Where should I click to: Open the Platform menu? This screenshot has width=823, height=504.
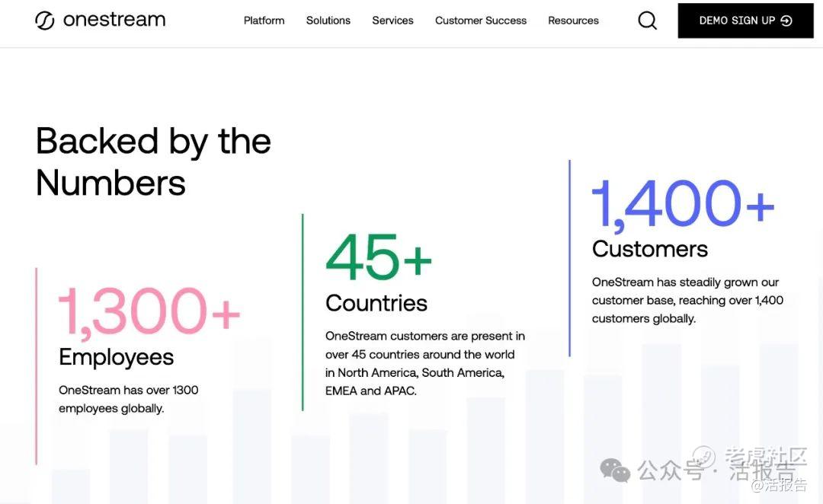tap(264, 21)
